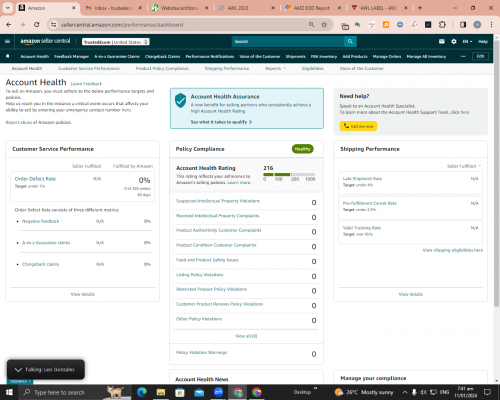This screenshot has width=500, height=400.
Task: Open a new browser tab with plus icon
Action: point(420,8)
